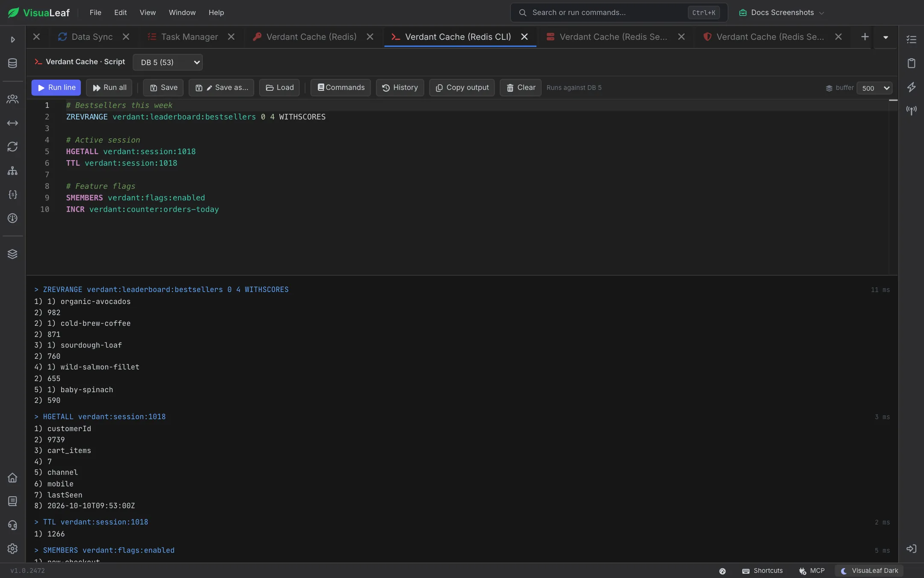This screenshot has height=578, width=924.
Task: Open the settings gear in left sidebar
Action: coord(12,549)
